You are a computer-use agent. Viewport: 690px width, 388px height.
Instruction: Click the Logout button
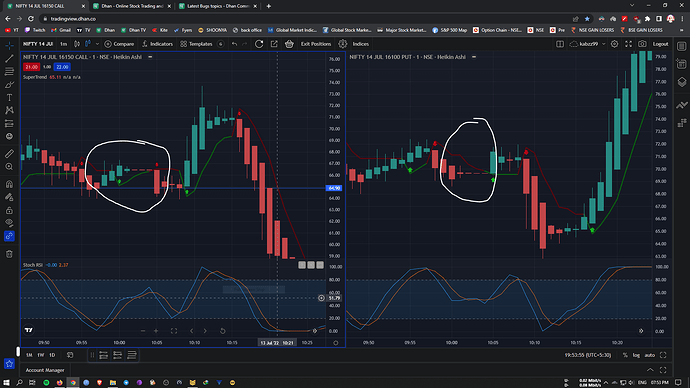click(x=660, y=44)
